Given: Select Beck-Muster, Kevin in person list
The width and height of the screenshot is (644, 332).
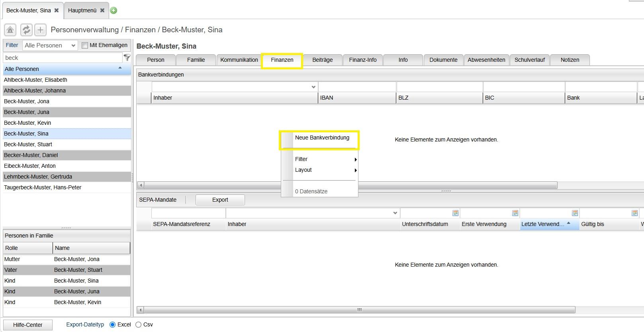Looking at the screenshot, I should tap(67, 123).
